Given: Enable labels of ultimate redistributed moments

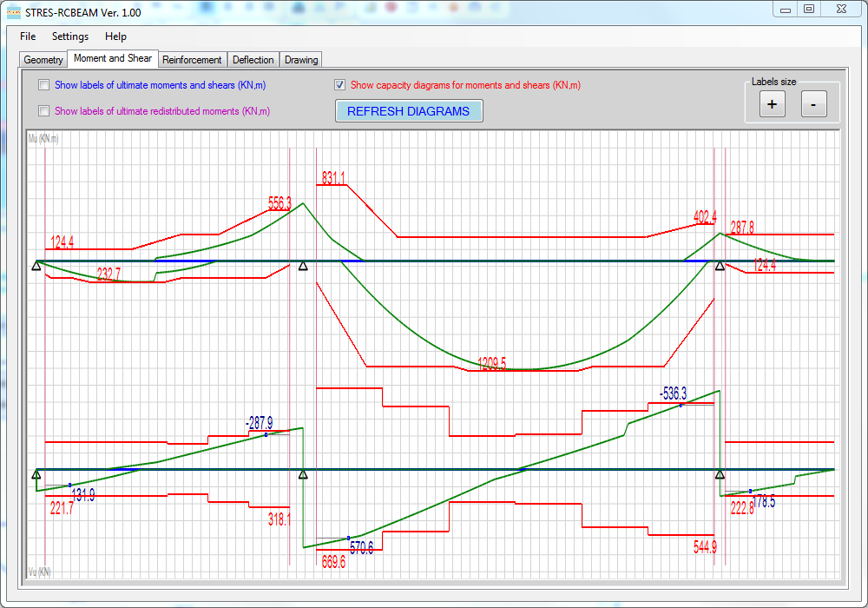Looking at the screenshot, I should [x=43, y=111].
